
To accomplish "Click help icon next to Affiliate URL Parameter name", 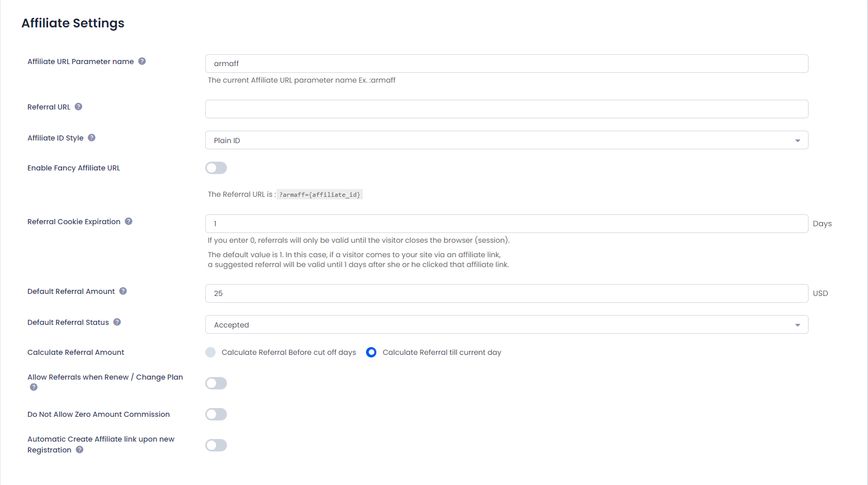I will point(142,61).
